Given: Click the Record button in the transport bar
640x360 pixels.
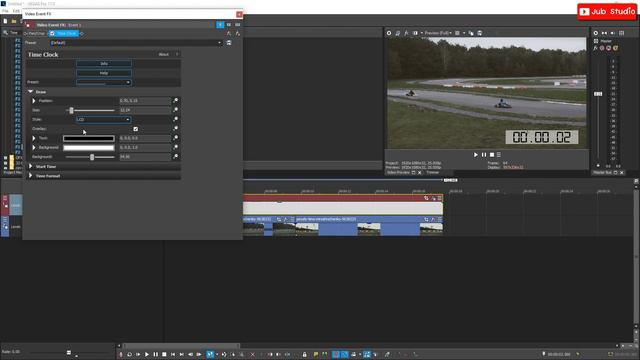Looking at the screenshot, I should [121, 354].
